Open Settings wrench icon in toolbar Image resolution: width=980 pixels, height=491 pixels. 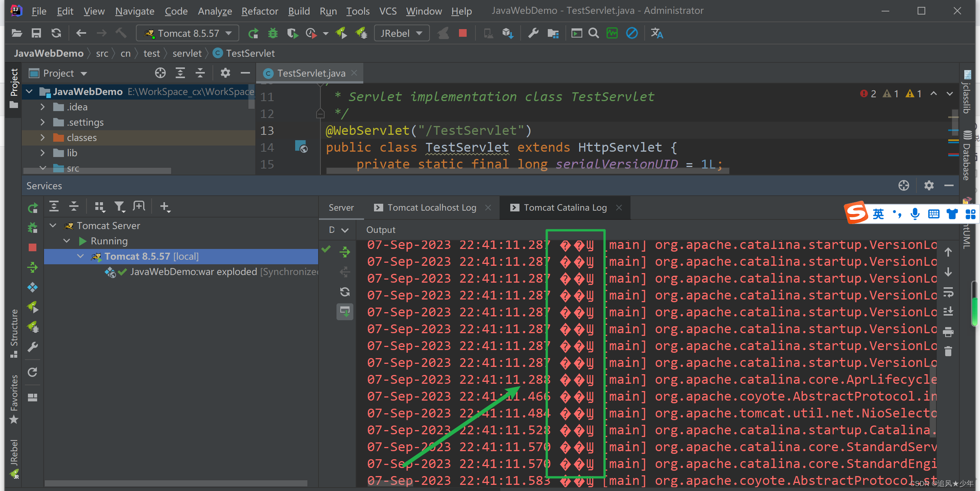pos(533,33)
